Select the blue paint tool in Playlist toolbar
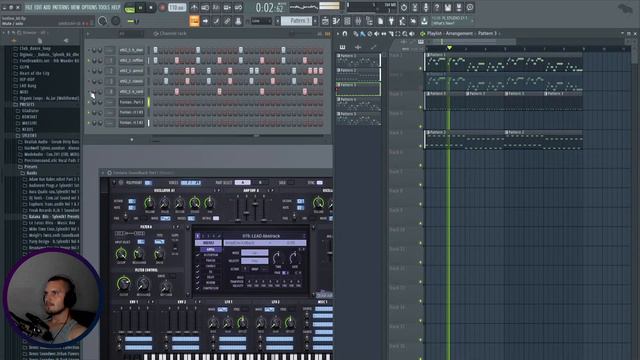640x360 pixels. 362,34
